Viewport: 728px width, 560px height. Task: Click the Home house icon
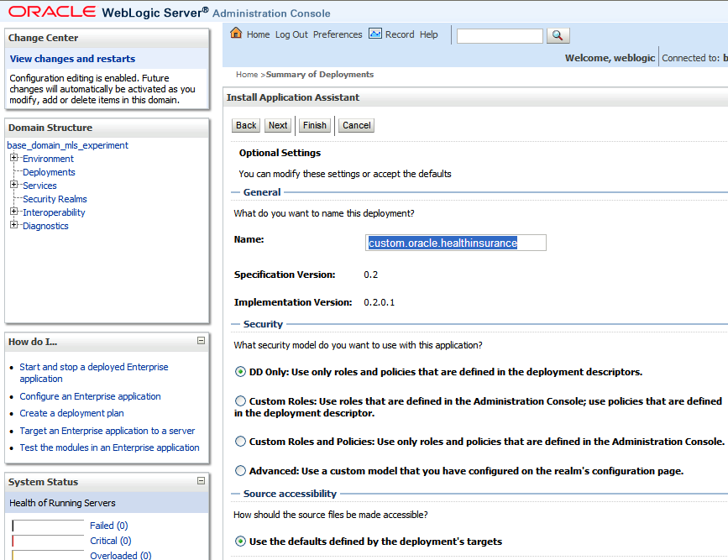pyautogui.click(x=236, y=33)
